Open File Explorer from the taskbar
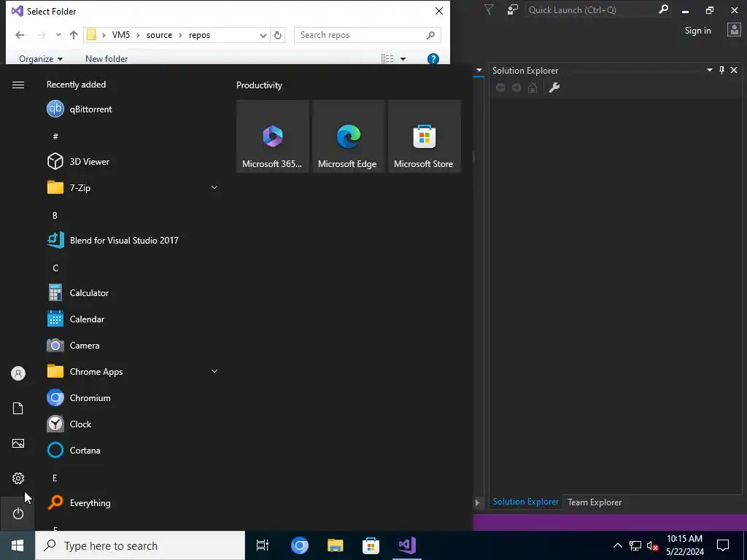Image resolution: width=747 pixels, height=560 pixels. click(x=336, y=545)
